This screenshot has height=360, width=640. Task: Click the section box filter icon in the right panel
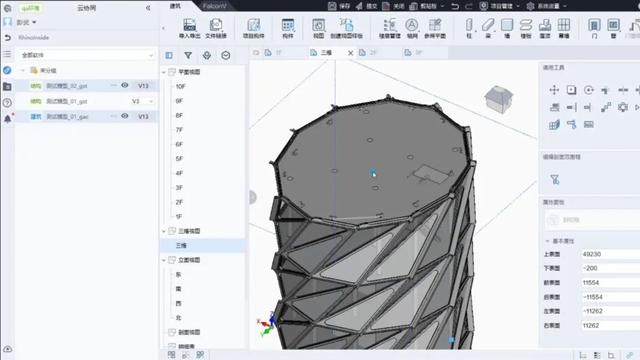click(x=554, y=179)
